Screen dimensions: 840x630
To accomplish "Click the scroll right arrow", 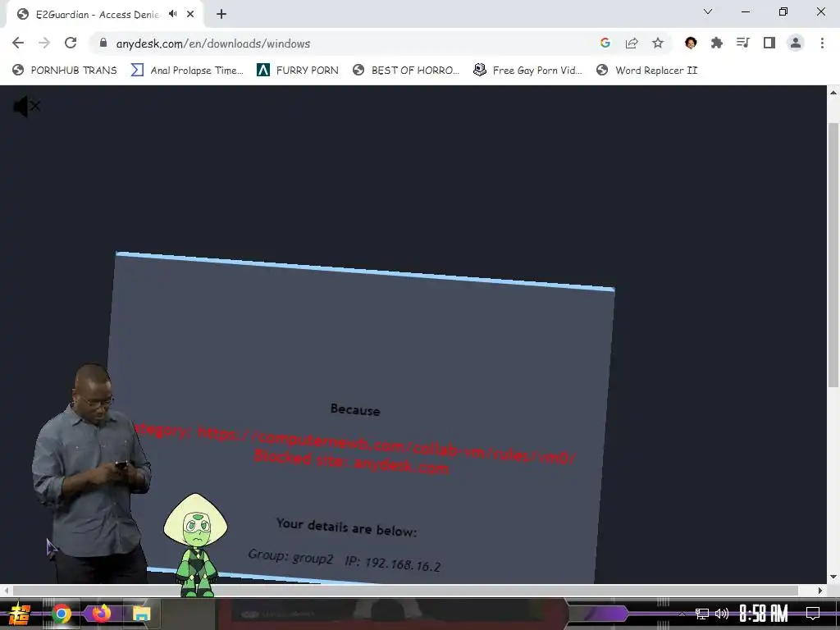I will pyautogui.click(x=820, y=591).
